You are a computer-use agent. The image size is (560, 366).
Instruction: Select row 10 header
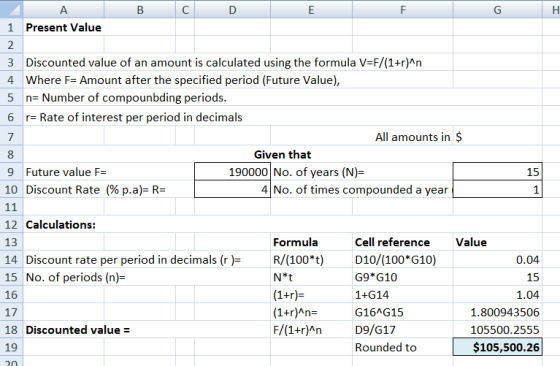pyautogui.click(x=11, y=189)
